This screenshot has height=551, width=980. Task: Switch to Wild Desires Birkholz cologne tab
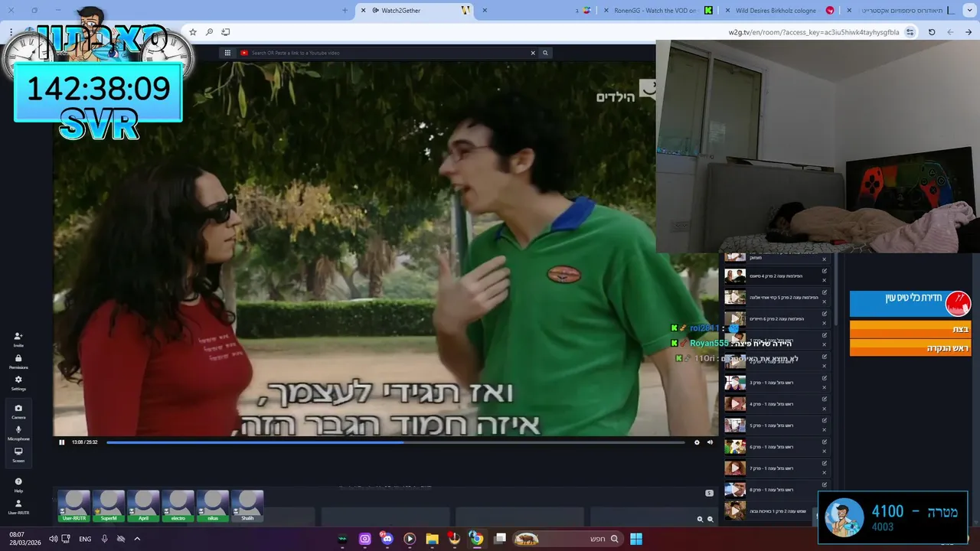click(781, 11)
